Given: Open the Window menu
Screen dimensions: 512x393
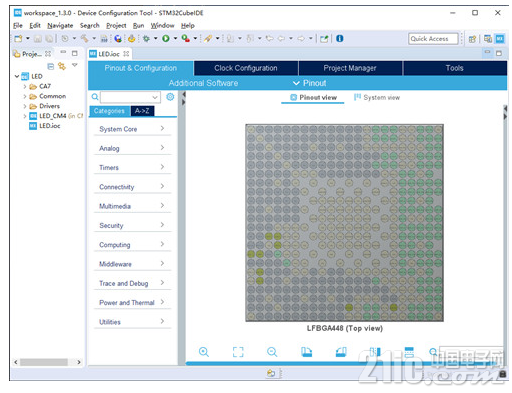Looking at the screenshot, I should pos(162,25).
